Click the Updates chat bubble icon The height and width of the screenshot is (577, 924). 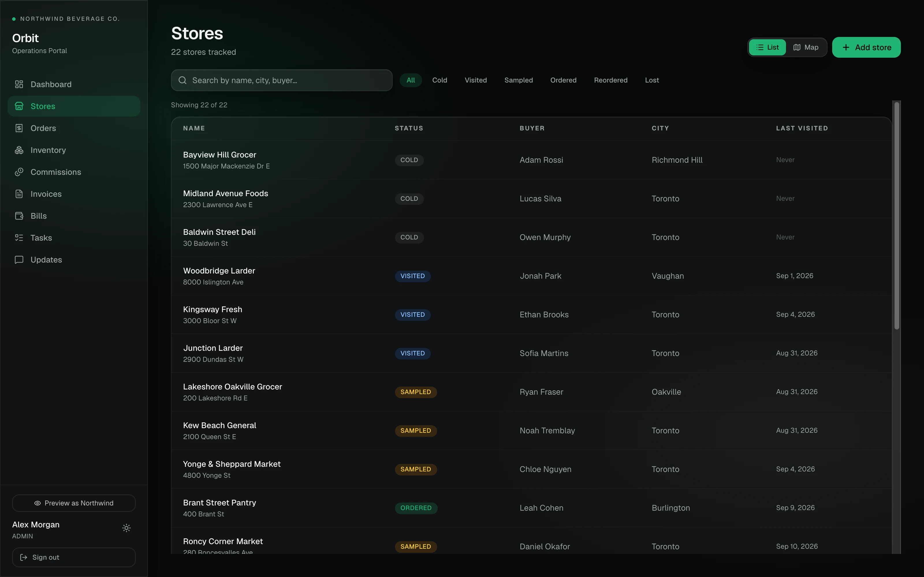tap(19, 260)
